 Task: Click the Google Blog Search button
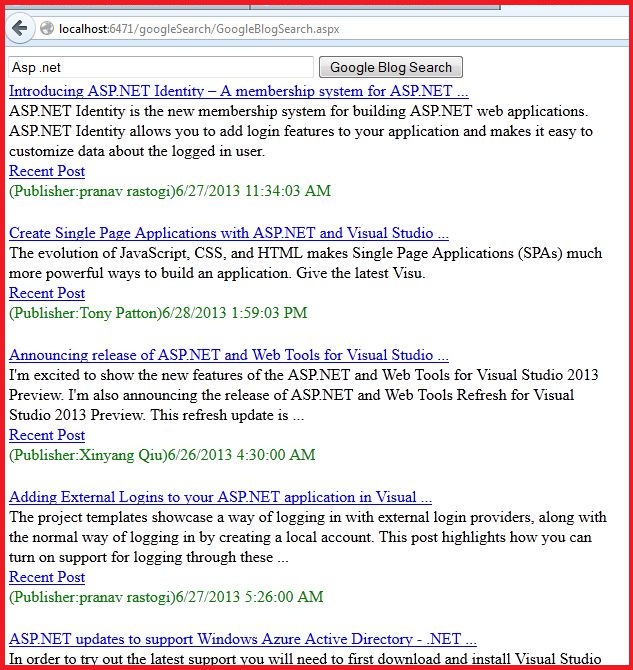click(391, 68)
